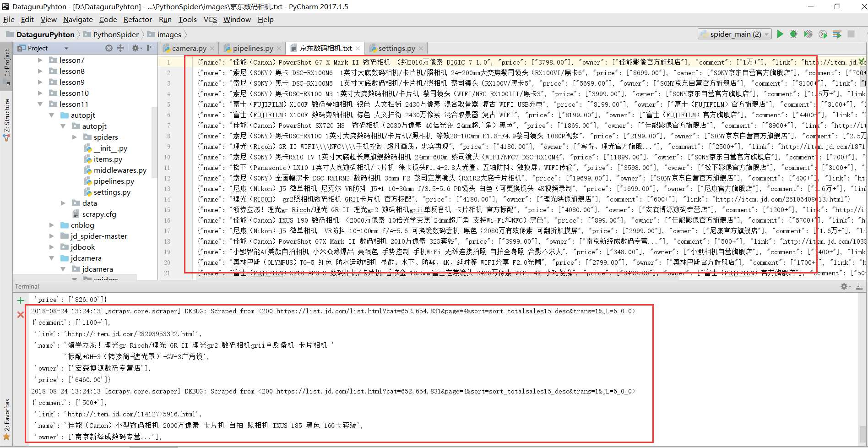
Task: Click the gray stop button
Action: click(851, 34)
